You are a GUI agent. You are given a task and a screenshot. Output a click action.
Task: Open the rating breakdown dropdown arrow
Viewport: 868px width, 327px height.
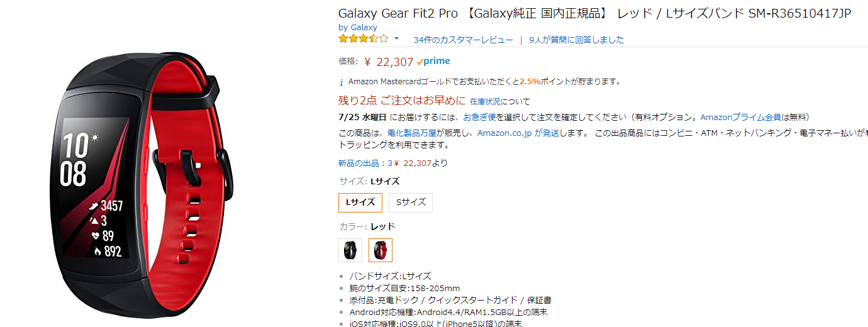click(x=396, y=39)
